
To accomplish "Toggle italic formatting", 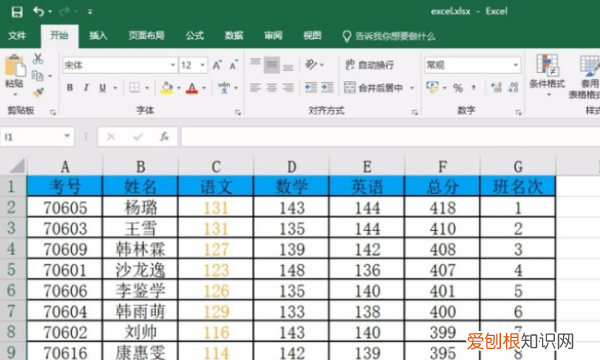I will coord(86,88).
